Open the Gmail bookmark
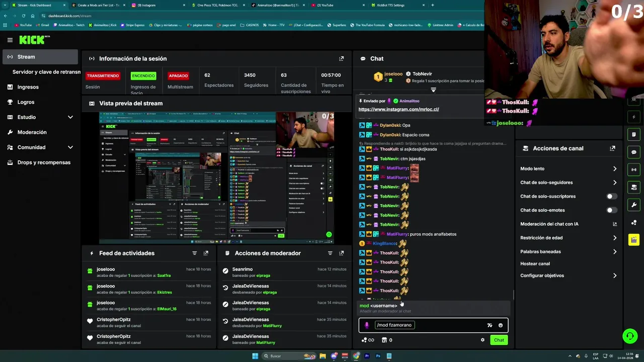 tap(43, 25)
